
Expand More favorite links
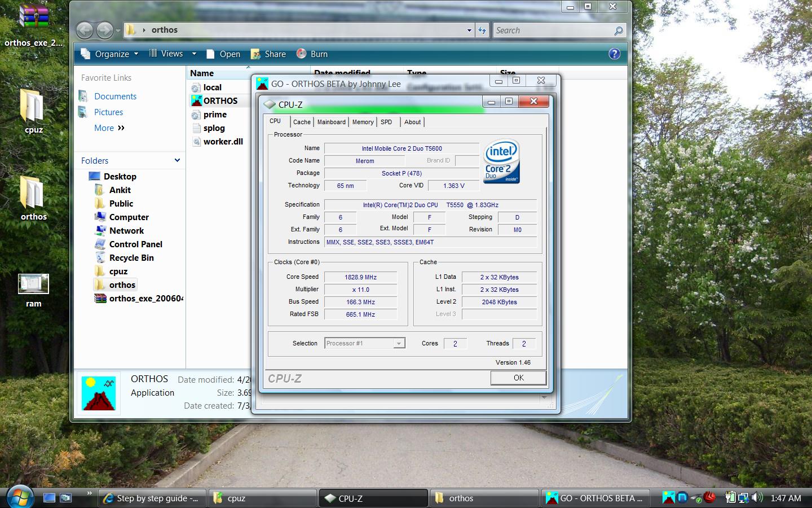pos(109,128)
